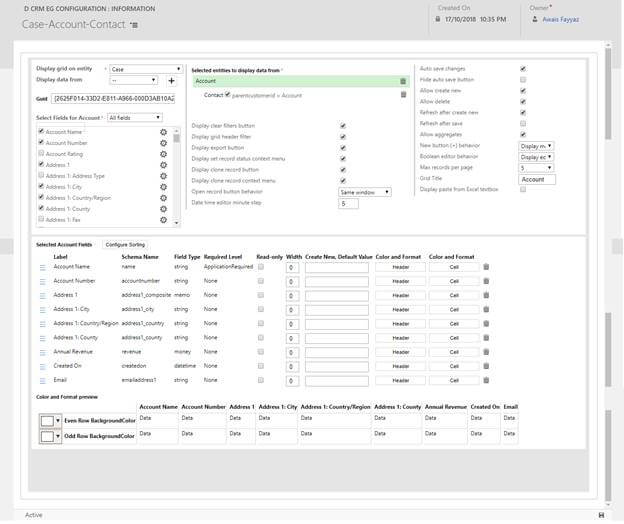Open the Display grid on entity dropdown
The height and width of the screenshot is (524, 624).
146,69
